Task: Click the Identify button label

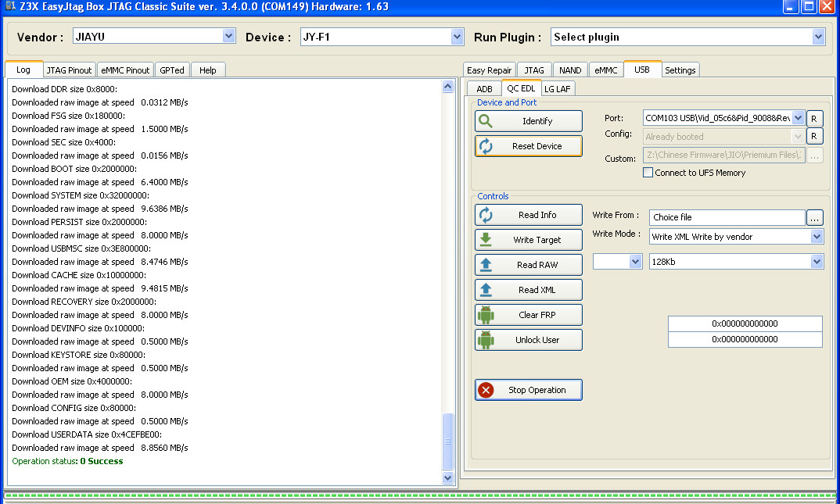Action: (x=537, y=121)
